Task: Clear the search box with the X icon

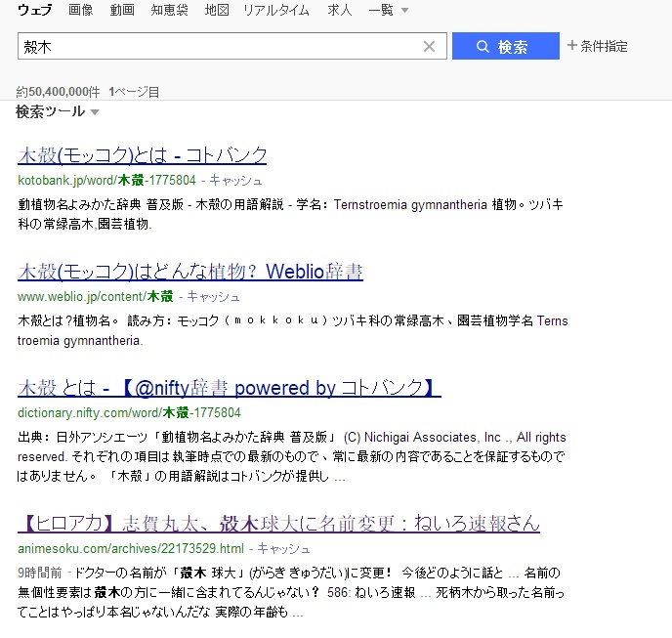Action: point(429,46)
